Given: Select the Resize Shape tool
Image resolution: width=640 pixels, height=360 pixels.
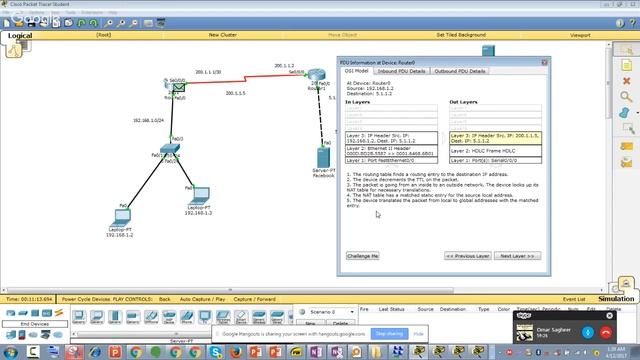Looking at the screenshot, I should coord(628,129).
